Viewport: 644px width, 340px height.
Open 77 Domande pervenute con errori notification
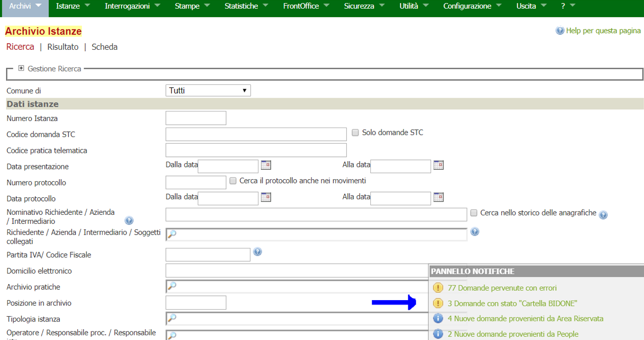coord(502,288)
